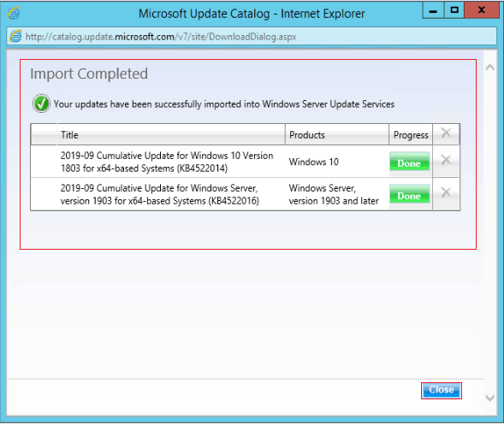Close the Internet Explorer window
This screenshot has width=504, height=425.
point(481,10)
